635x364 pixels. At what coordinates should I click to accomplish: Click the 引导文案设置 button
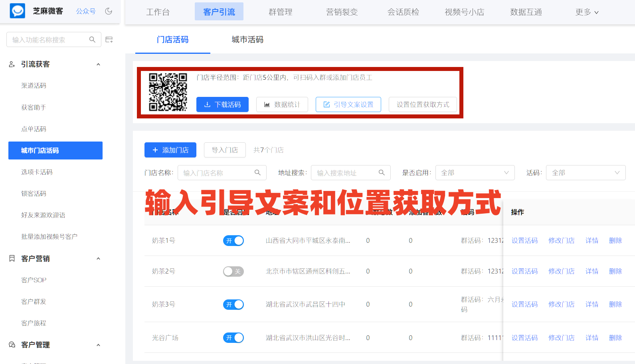click(x=348, y=104)
